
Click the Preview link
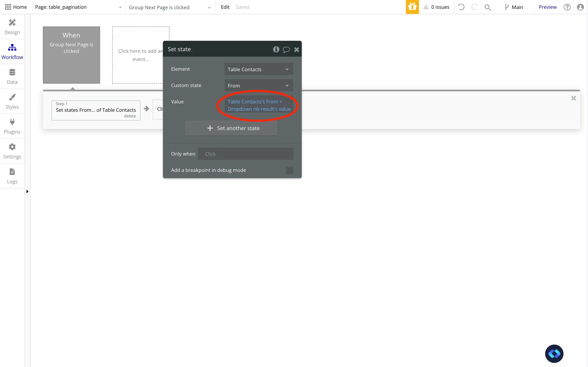547,7
